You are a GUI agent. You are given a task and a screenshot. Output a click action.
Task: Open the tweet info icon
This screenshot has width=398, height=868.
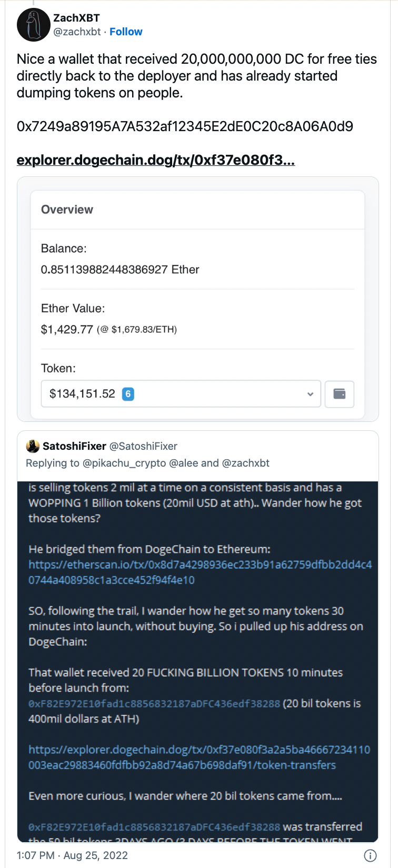[x=371, y=855]
